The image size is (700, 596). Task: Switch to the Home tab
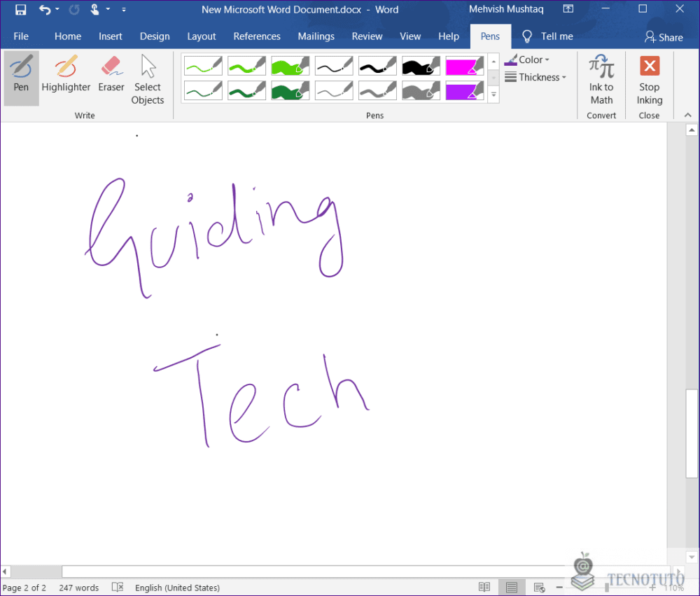(68, 36)
